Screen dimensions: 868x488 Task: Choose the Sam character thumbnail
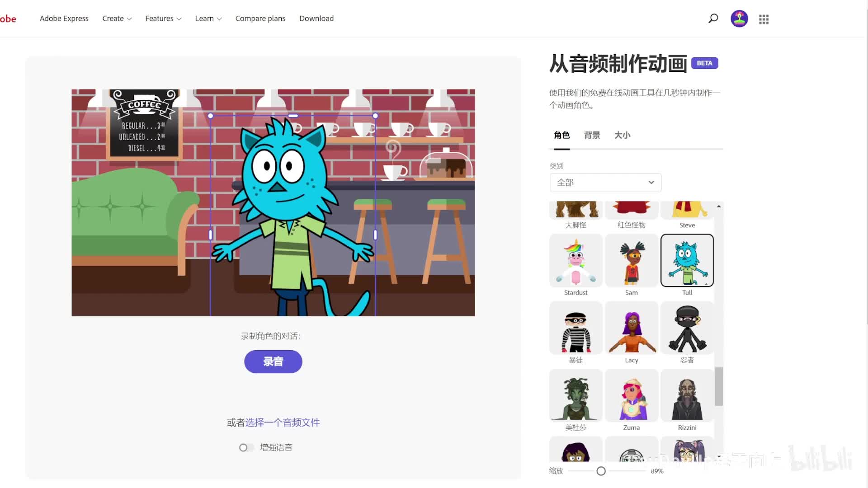click(x=631, y=261)
